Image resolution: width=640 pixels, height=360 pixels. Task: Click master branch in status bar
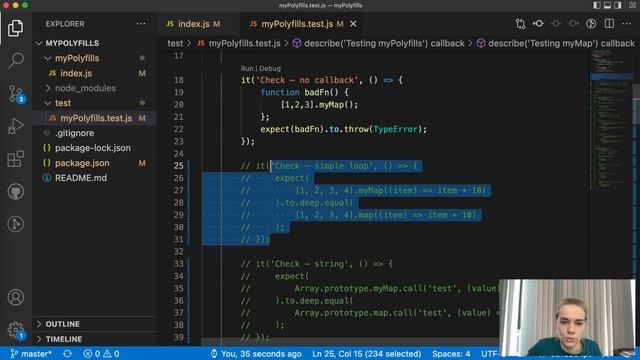pos(31,353)
